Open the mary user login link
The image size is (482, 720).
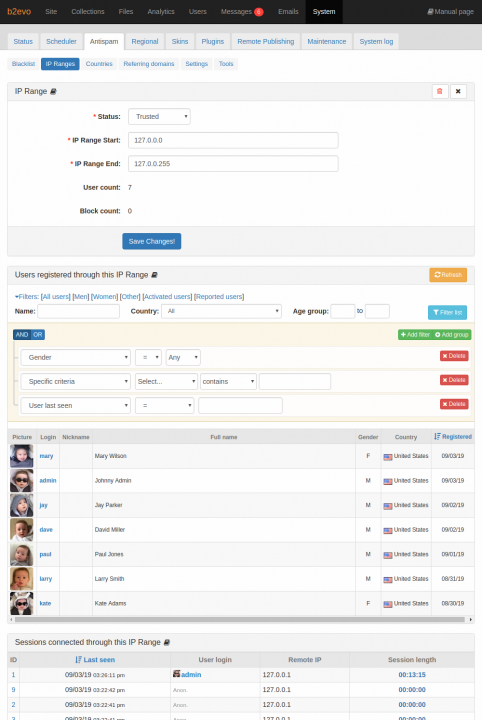pyautogui.click(x=46, y=456)
